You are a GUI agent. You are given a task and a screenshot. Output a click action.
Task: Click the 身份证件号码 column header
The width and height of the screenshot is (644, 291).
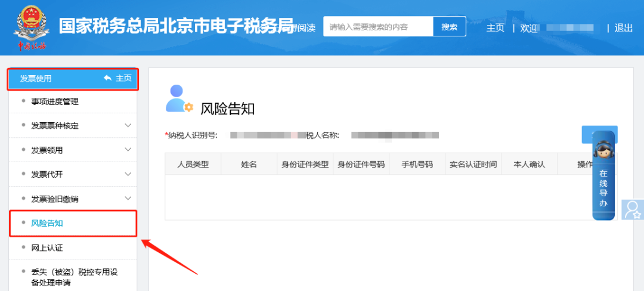pos(361,164)
